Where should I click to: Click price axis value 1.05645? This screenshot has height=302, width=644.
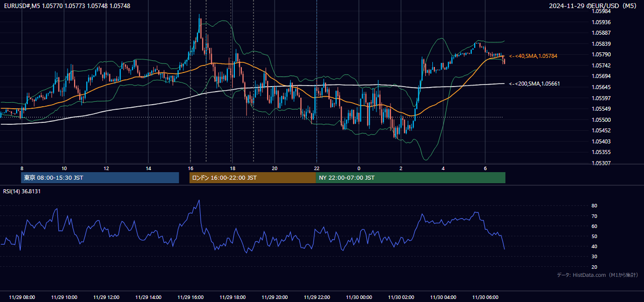click(x=601, y=87)
